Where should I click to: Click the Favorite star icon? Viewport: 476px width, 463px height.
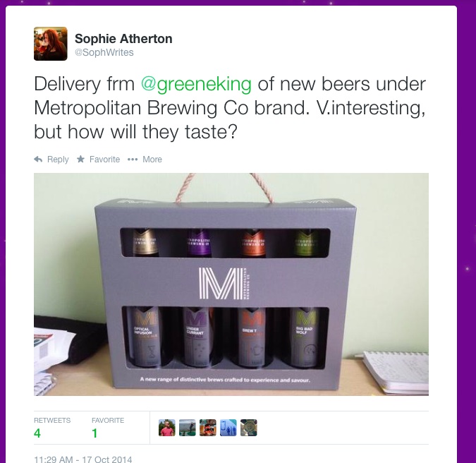(80, 159)
